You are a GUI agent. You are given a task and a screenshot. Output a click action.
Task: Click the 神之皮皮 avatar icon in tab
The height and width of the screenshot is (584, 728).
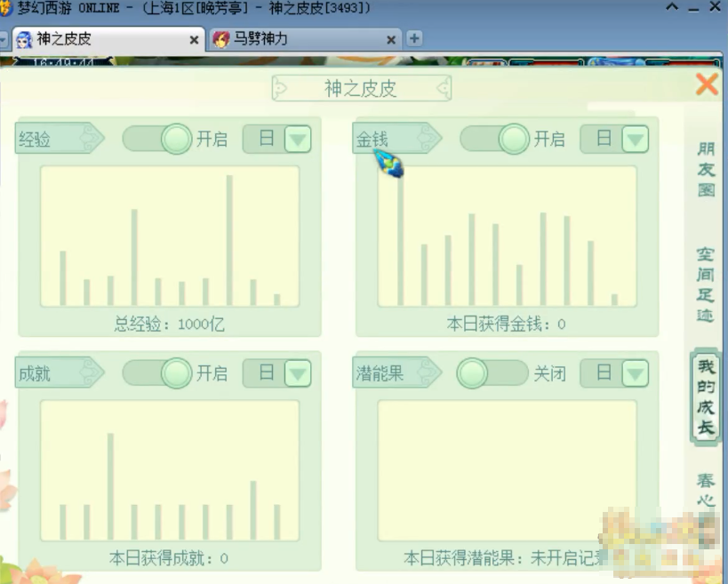click(x=24, y=40)
